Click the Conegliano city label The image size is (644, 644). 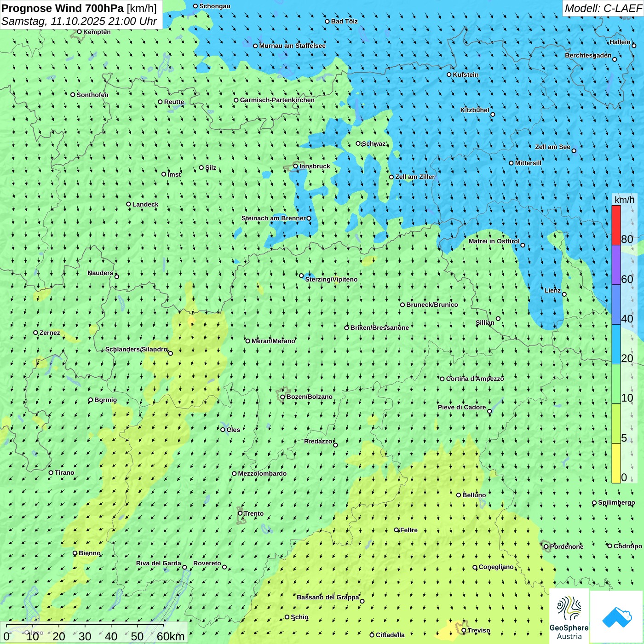[496, 567]
